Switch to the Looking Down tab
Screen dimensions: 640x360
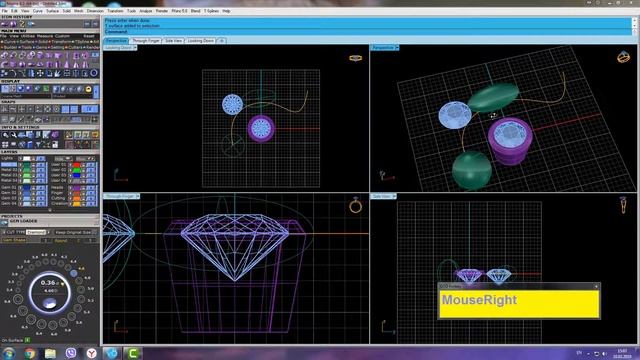coord(200,41)
